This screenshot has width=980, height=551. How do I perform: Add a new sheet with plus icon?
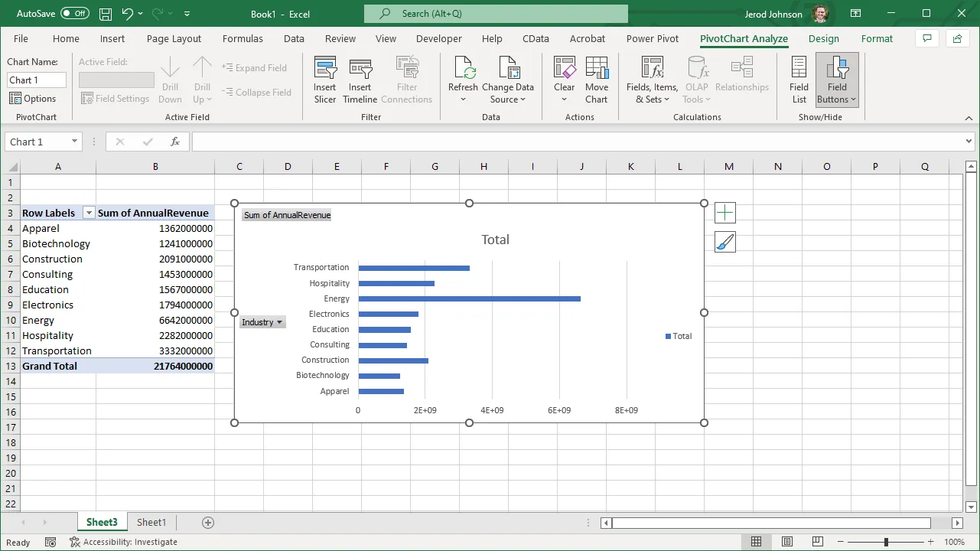[207, 523]
